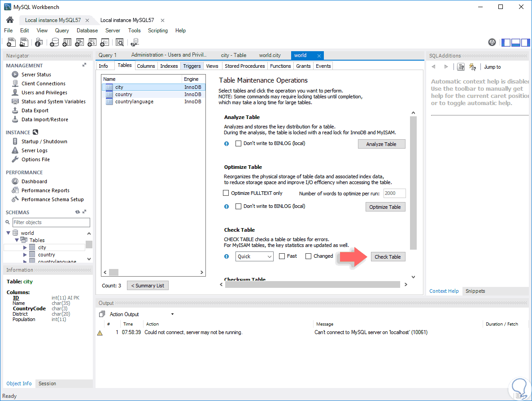Refresh the schemas list icon
This screenshot has height=401, width=532.
tap(77, 212)
